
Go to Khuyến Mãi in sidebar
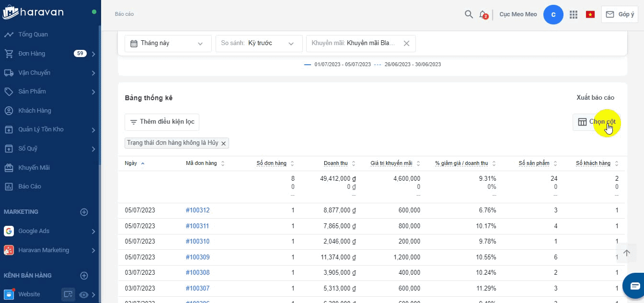click(x=34, y=168)
